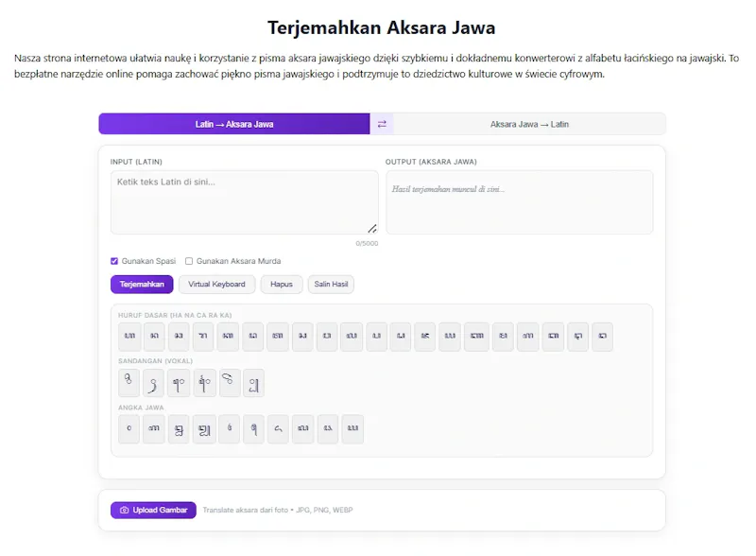Insert the Javanese letter 'ha'

click(129, 337)
